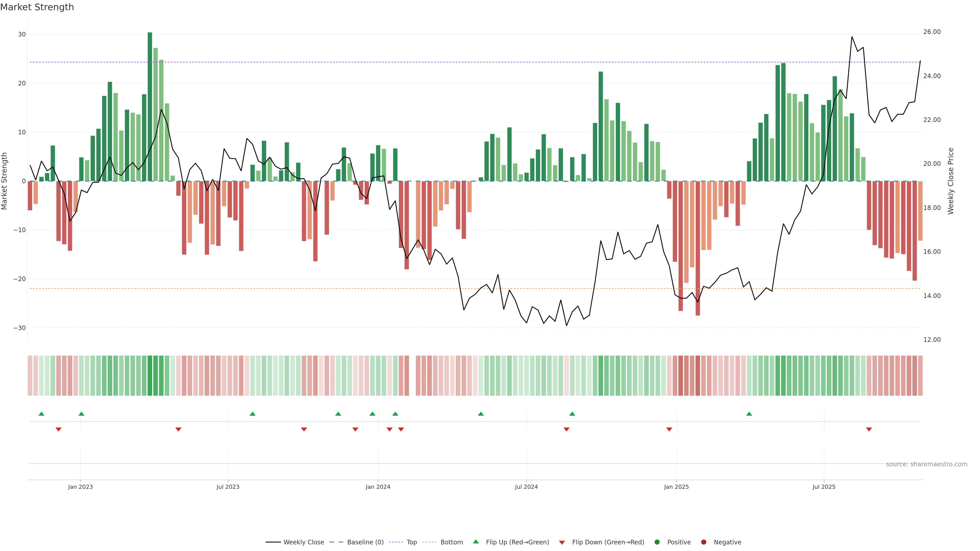This screenshot has height=551, width=980.
Task: Click the green Flip Up legend triangle
Action: click(x=475, y=542)
